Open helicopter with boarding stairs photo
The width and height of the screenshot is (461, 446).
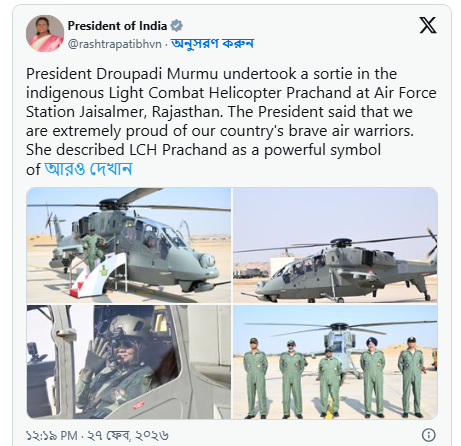coord(129,245)
